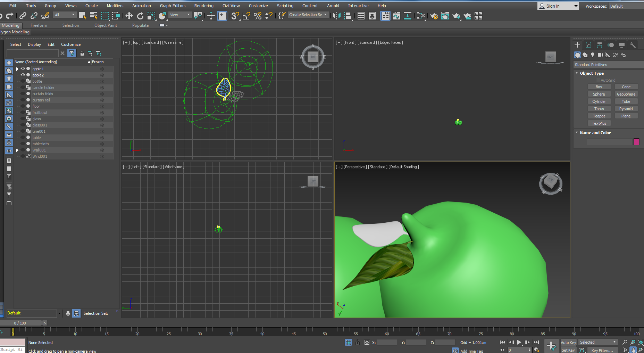Hide the apple1 object via eye icon

pos(23,69)
